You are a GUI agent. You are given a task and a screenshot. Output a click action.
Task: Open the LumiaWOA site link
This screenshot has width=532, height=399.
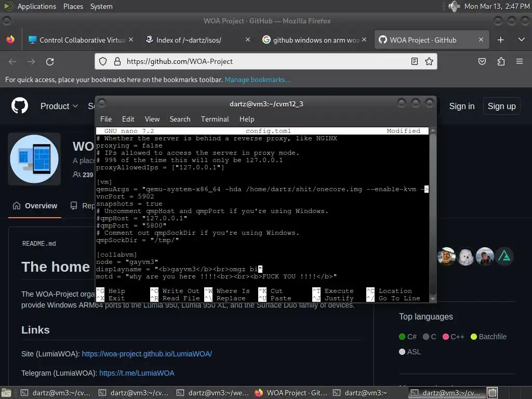click(x=147, y=353)
